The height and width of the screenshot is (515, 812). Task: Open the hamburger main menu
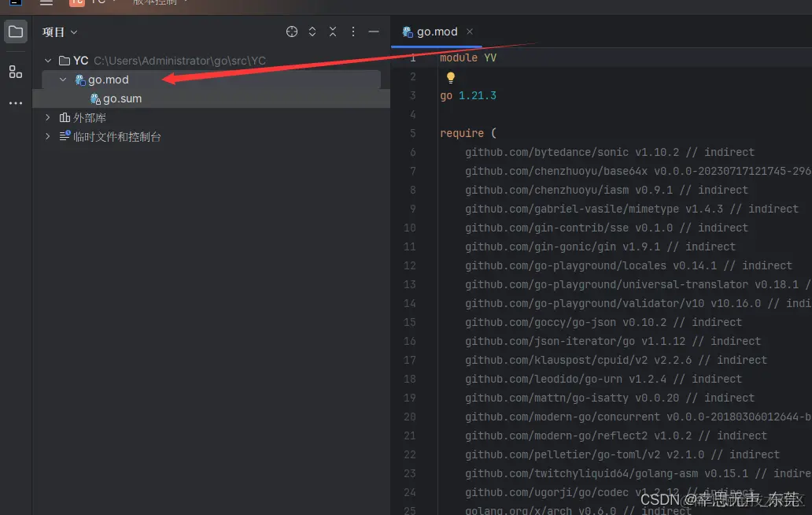46,2
